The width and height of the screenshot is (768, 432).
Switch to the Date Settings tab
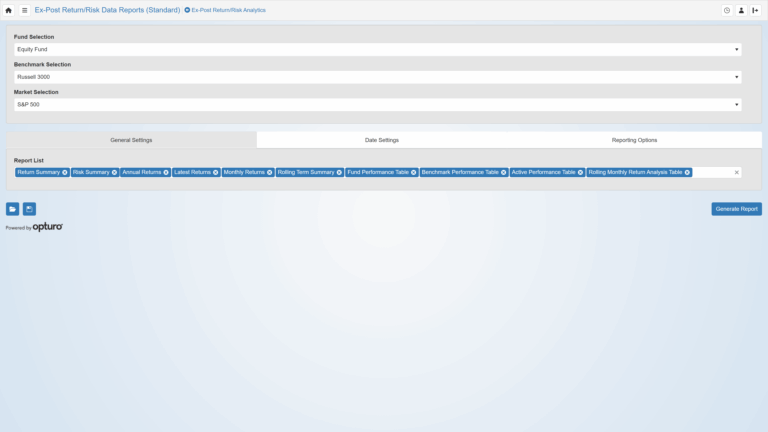click(x=382, y=140)
